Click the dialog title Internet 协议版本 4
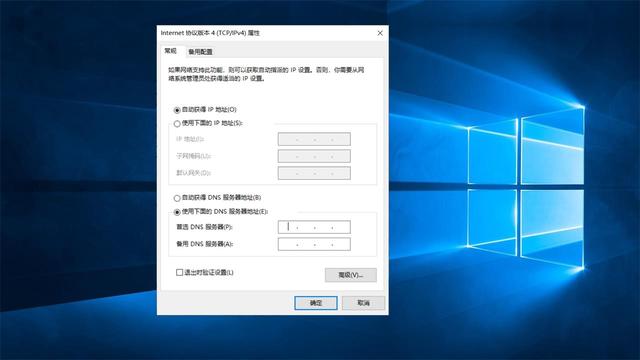 pos(210,33)
